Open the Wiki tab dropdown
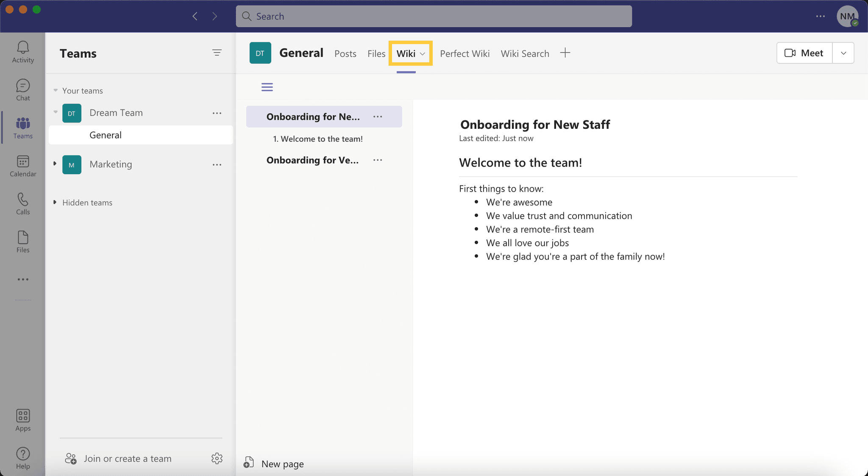The height and width of the screenshot is (476, 868). pos(423,54)
